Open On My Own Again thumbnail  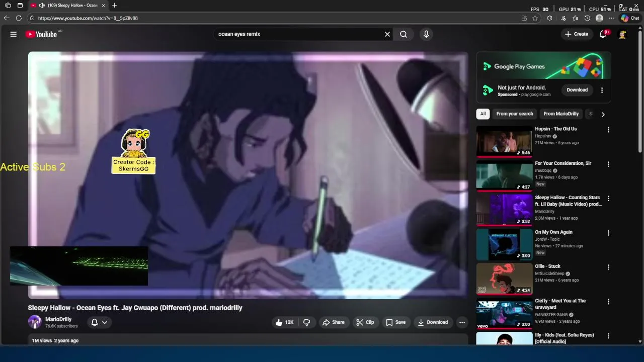tap(504, 244)
